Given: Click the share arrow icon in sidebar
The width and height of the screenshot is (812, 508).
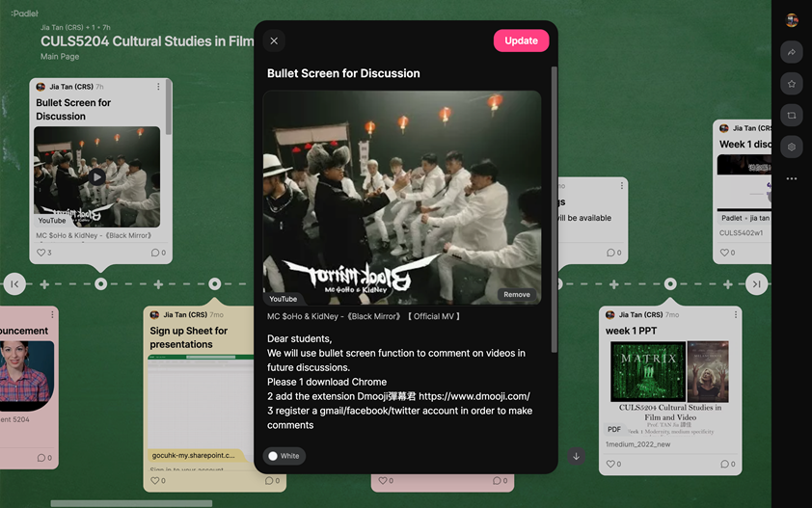Looking at the screenshot, I should tap(792, 52).
